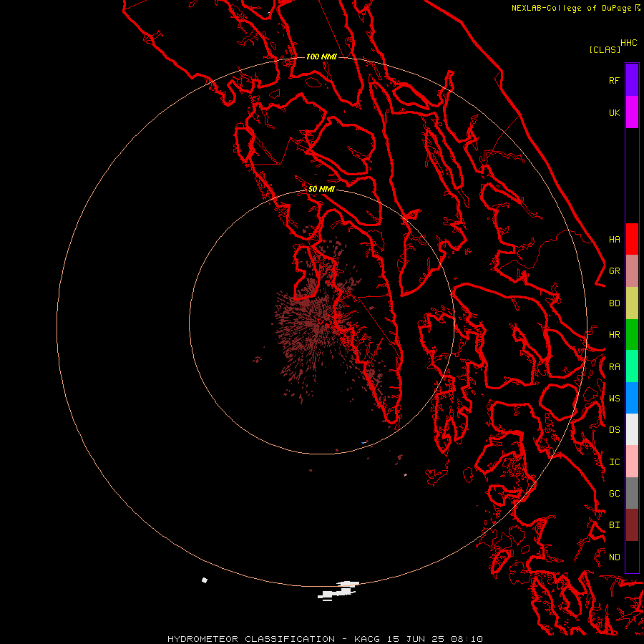Click the GR legend label
Image resolution: width=644 pixels, height=644 pixels.
(614, 271)
